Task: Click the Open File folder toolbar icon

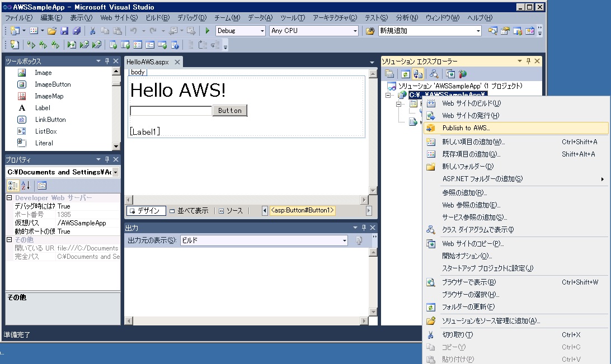Action: pyautogui.click(x=52, y=31)
